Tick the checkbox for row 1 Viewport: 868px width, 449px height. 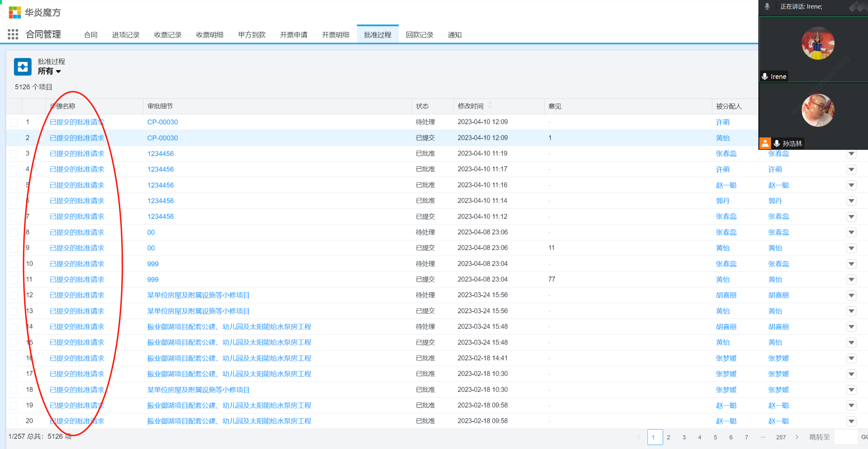click(x=14, y=122)
